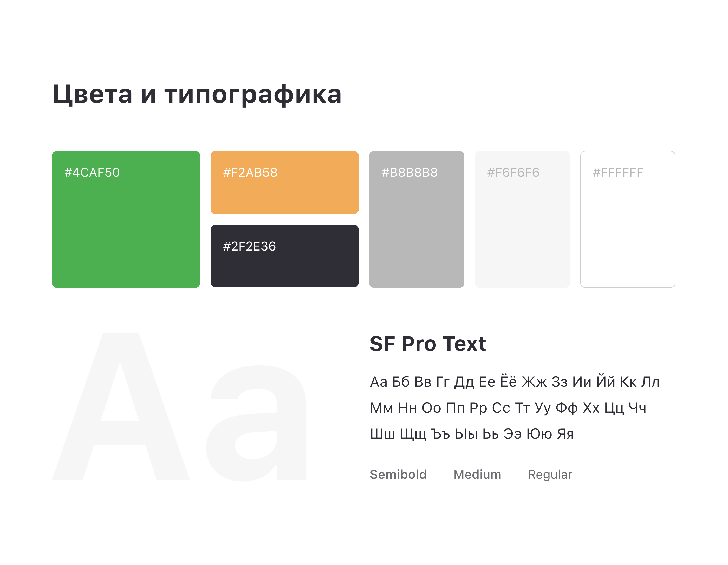
Task: Click the SF Pro Text heading
Action: (x=428, y=344)
